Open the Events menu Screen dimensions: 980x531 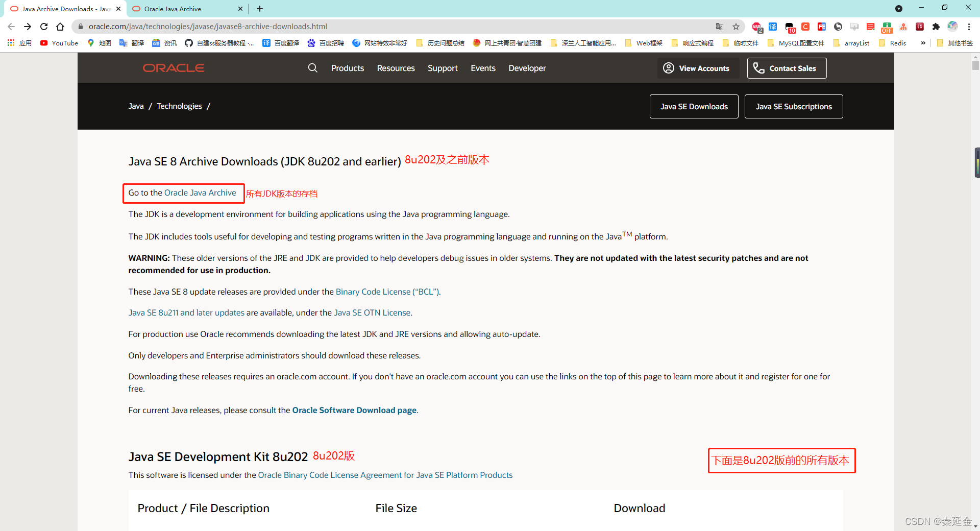click(x=483, y=68)
